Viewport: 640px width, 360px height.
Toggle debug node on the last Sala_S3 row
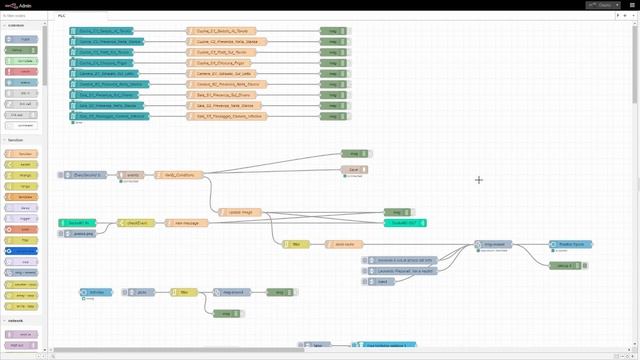(349, 116)
